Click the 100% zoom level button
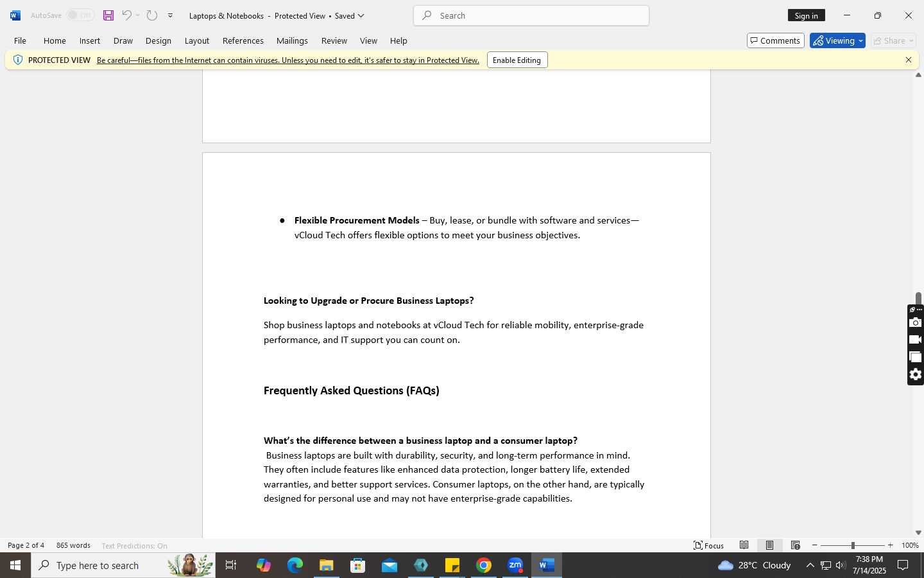 coord(910,545)
